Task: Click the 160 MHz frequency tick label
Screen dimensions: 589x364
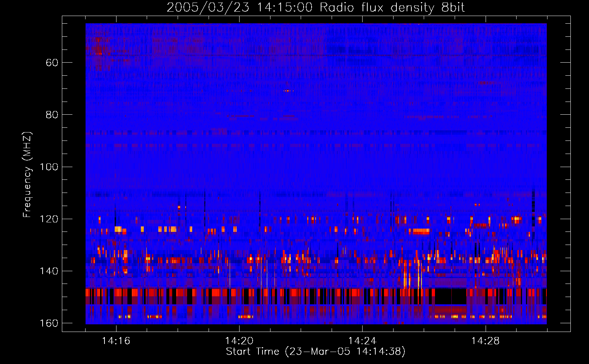Action: pos(49,323)
